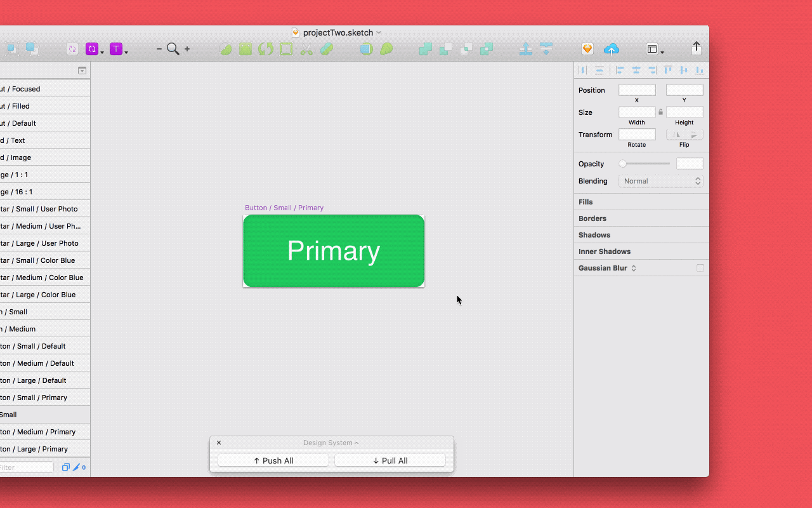Select the Text tool in the toolbar

point(116,49)
